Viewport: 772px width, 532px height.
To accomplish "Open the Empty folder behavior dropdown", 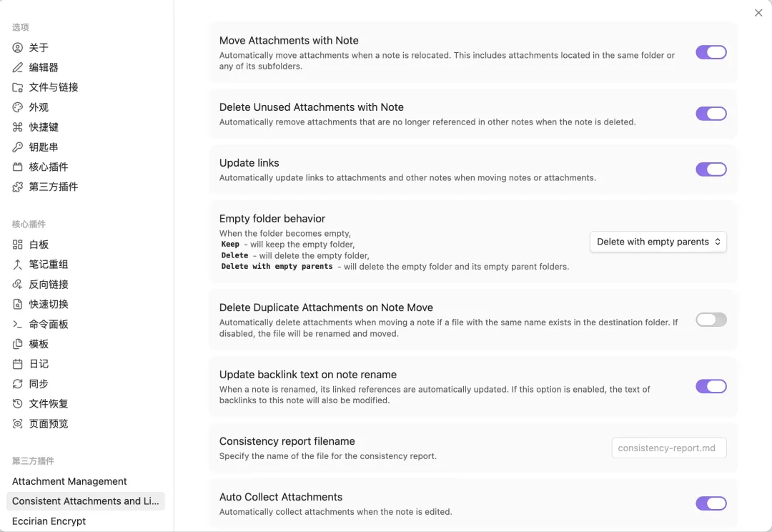I will (x=658, y=242).
